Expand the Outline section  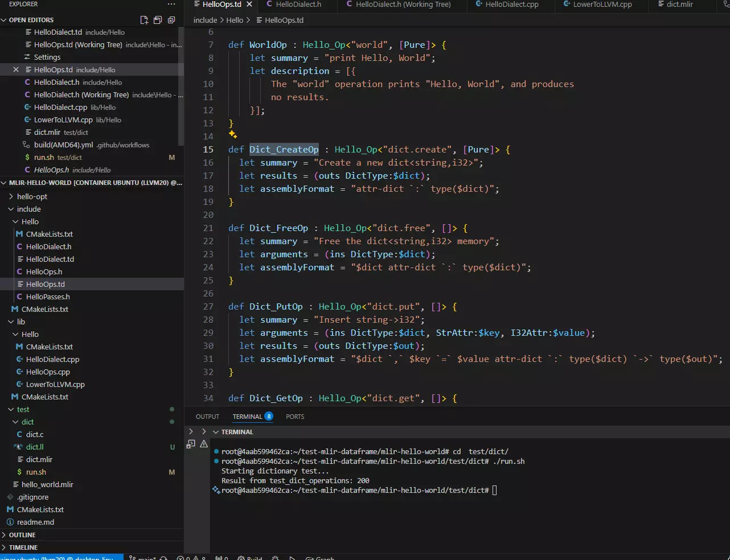click(4, 535)
